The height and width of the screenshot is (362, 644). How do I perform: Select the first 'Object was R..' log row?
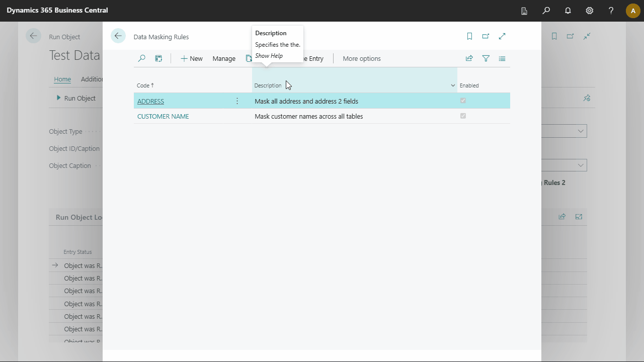click(x=83, y=265)
